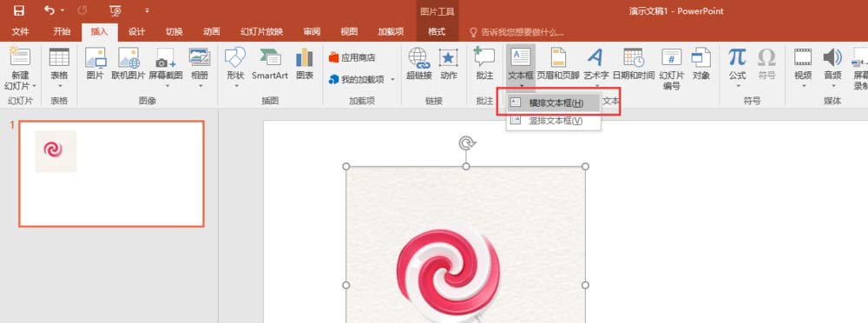
Task: Click the 告诉我您想要做什么 search box
Action: (x=516, y=32)
